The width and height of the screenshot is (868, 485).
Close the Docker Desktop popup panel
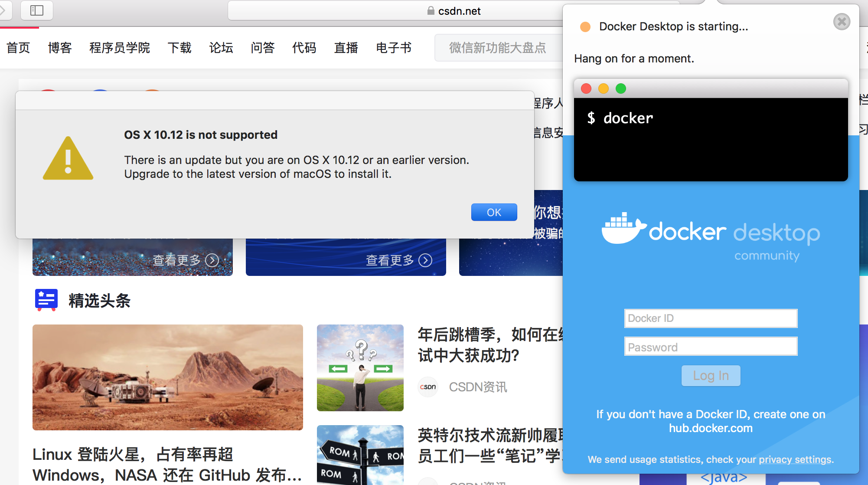tap(842, 21)
